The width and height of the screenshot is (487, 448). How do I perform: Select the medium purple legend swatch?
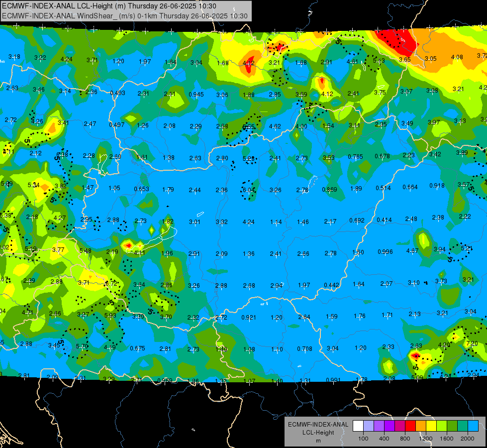pyautogui.click(x=379, y=426)
